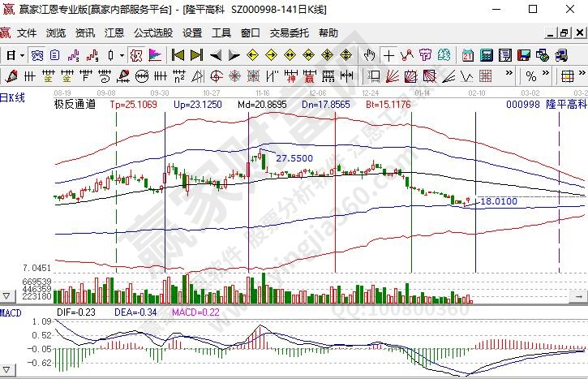Screen dimensions: 588x379
Task: Click the 隆平高科 stock name label
Action: pos(565,105)
